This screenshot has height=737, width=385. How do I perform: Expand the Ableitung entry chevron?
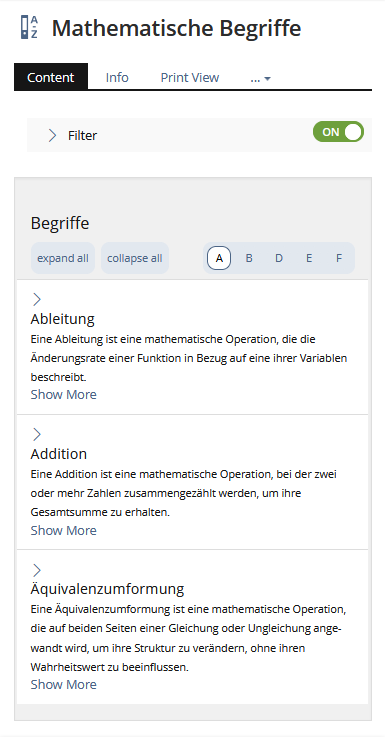point(37,299)
